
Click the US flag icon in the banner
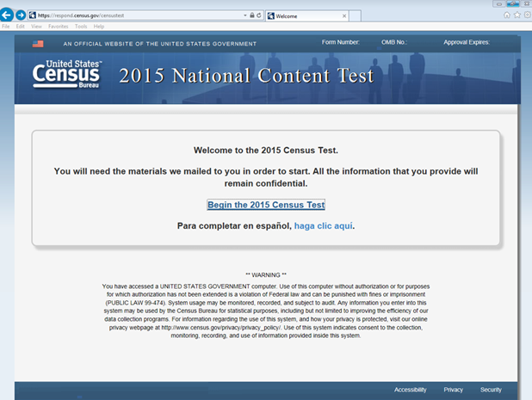pos(38,44)
